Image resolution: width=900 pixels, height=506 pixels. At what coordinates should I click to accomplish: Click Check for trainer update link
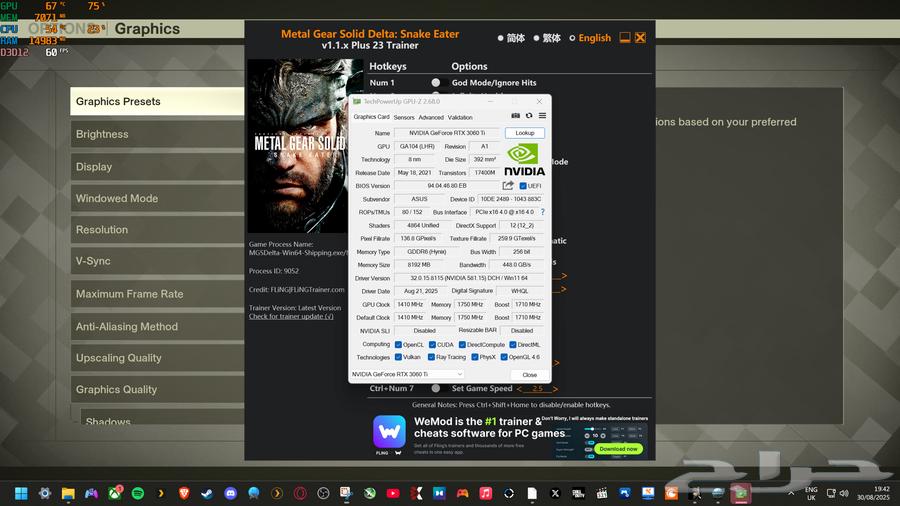click(291, 317)
